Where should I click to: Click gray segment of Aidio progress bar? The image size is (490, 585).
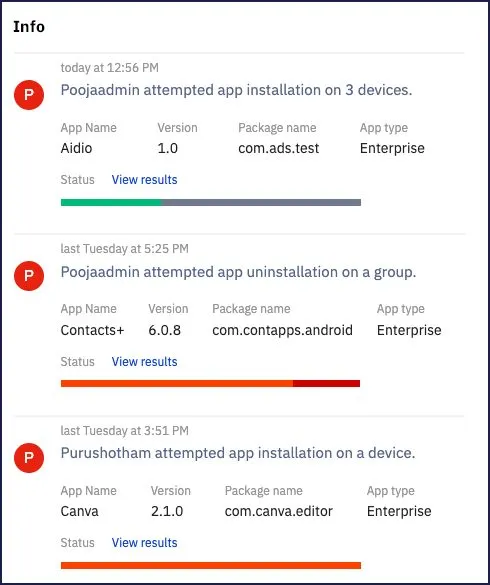[x=261, y=203]
